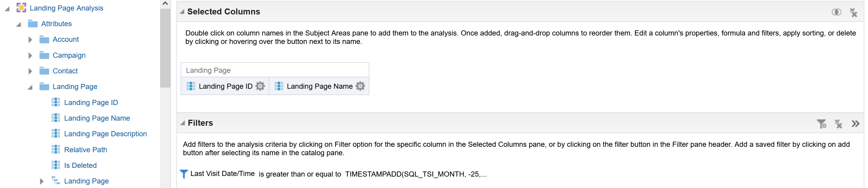Image resolution: width=868 pixels, height=188 pixels.
Task: Click the subject areas scrollbar up arrow
Action: click(x=165, y=3)
